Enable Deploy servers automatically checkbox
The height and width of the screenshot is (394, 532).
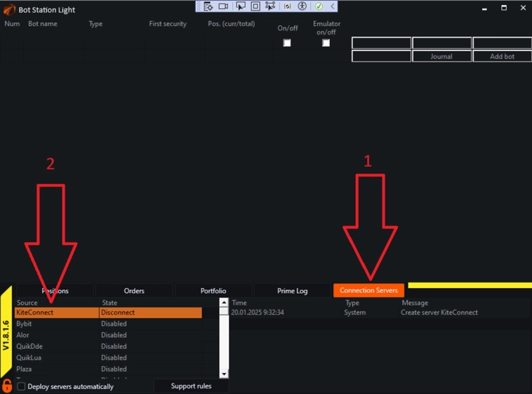[x=21, y=386]
